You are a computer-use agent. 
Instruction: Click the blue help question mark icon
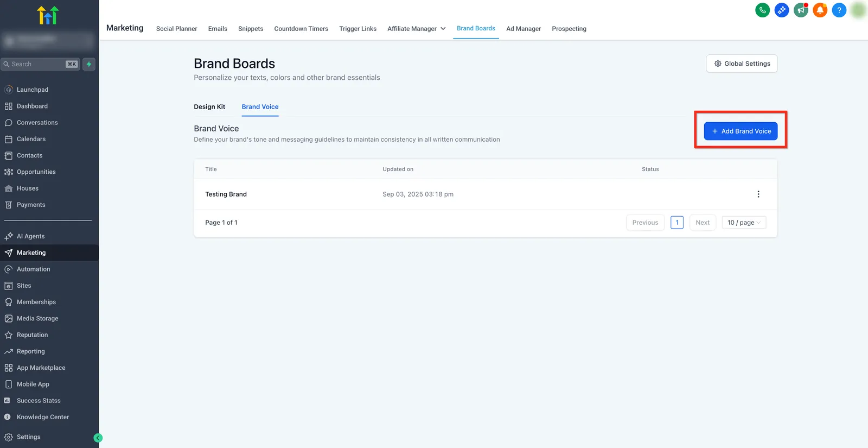coord(839,10)
